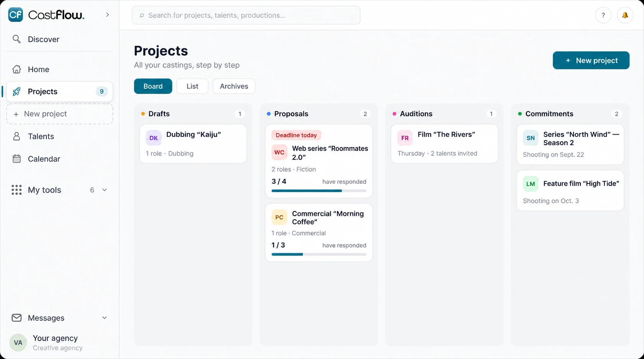Click the FR avatar on The Rivers card
The width and height of the screenshot is (644, 359).
click(405, 138)
